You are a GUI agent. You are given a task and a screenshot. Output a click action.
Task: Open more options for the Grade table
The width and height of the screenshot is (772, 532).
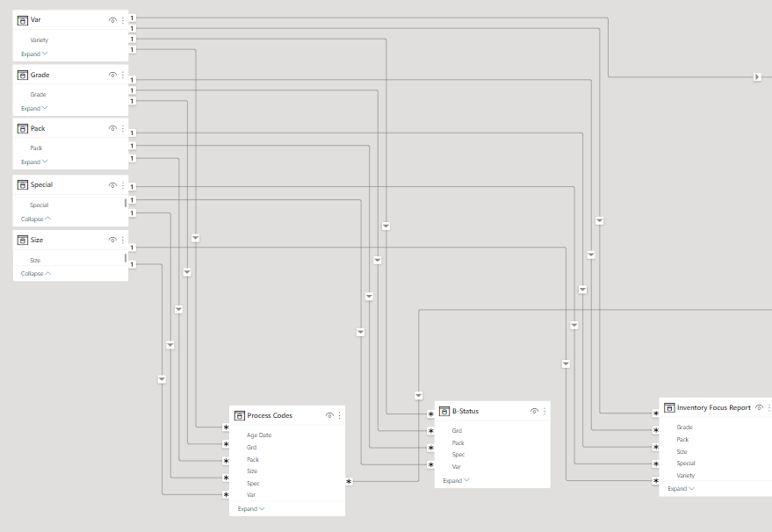[123, 75]
